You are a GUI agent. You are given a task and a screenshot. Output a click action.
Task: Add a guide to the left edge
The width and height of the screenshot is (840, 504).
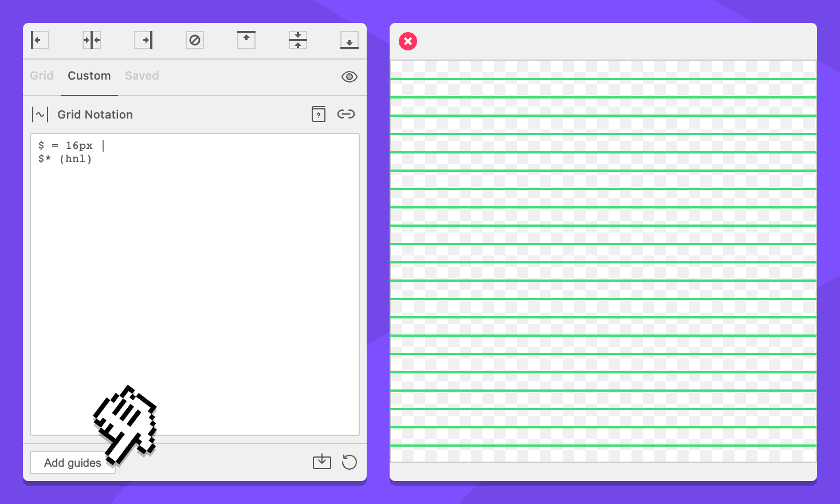(x=40, y=40)
